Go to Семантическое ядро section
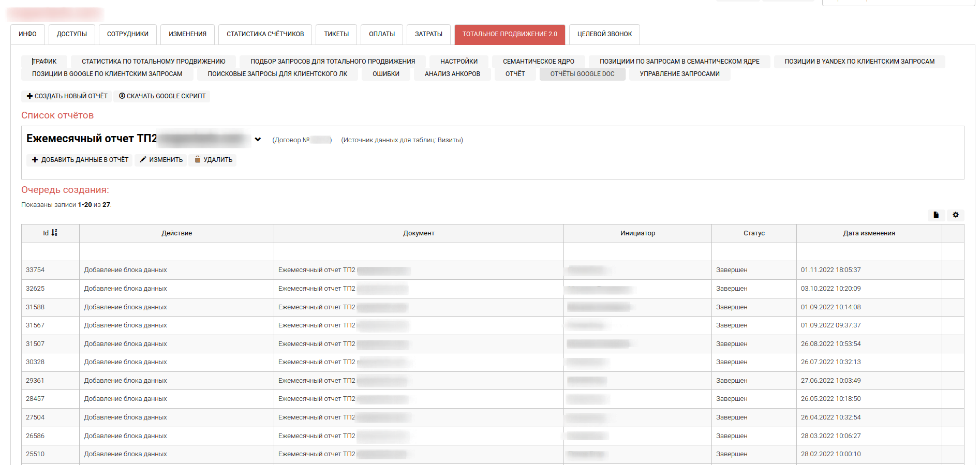Viewport: 980px width, 465px height. pyautogui.click(x=538, y=62)
